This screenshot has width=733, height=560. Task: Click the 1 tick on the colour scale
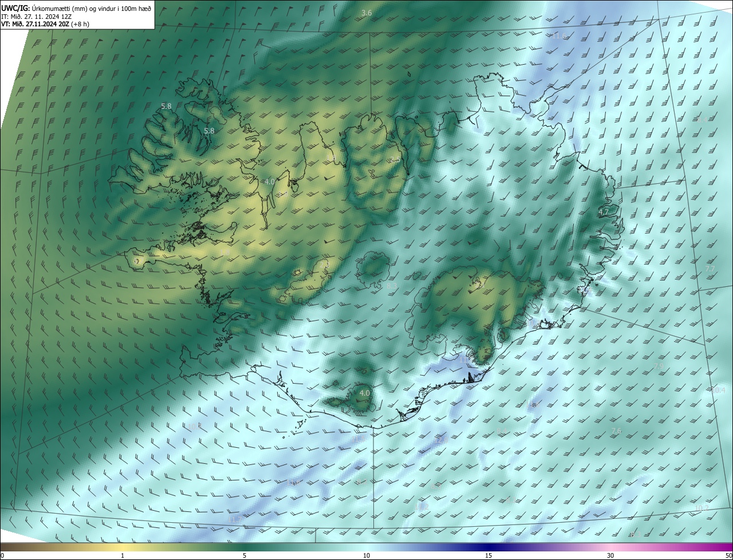123,555
